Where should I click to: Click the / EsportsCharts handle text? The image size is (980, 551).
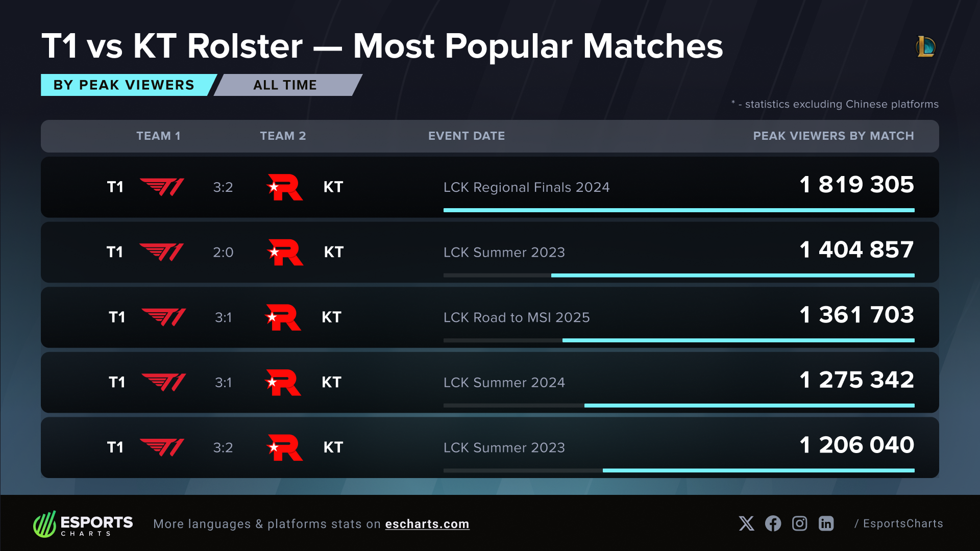pos(899,523)
